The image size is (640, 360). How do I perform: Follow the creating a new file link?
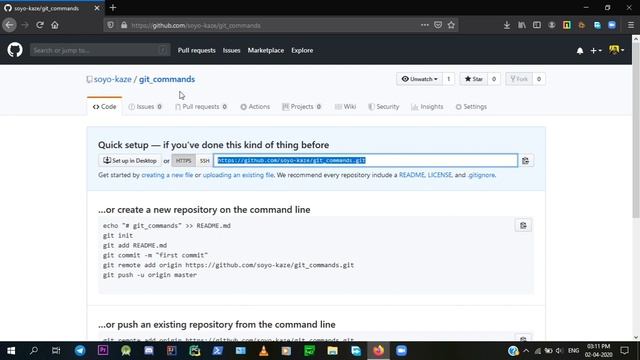(x=167, y=175)
